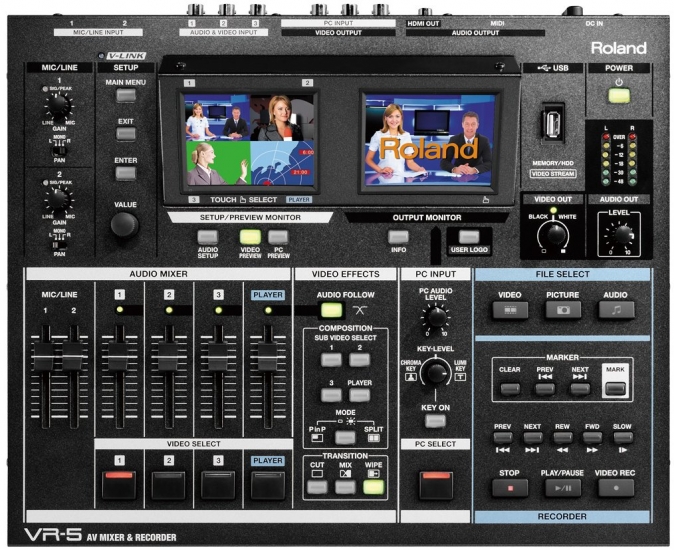The height and width of the screenshot is (550, 674).
Task: Switch to PC PREVIEW mode
Action: coord(278,237)
